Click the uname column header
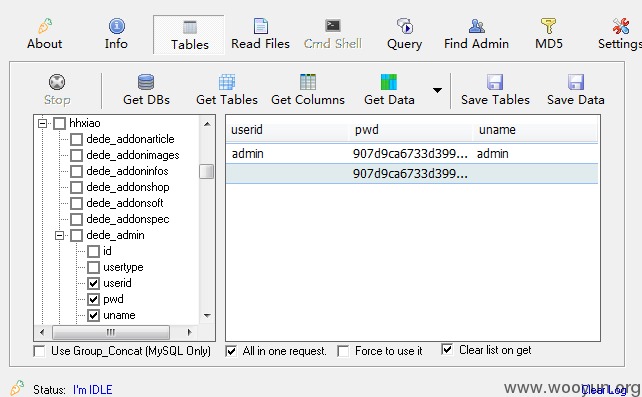Viewport: 642px width, 397px height. 536,130
